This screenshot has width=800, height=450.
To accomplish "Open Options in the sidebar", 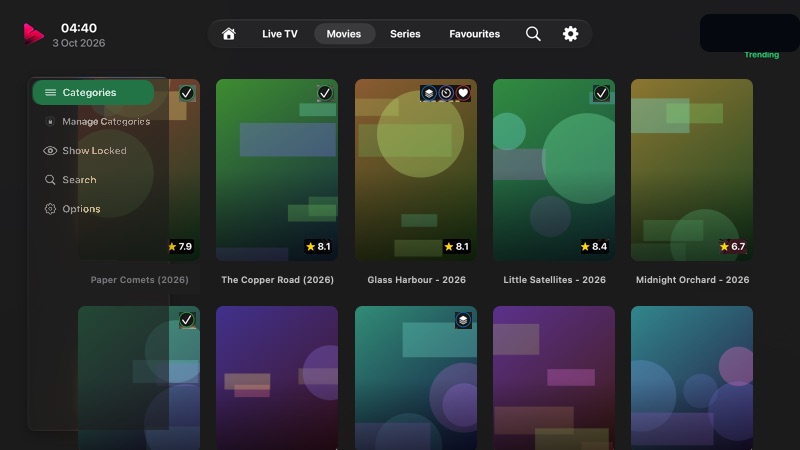I will click(81, 209).
